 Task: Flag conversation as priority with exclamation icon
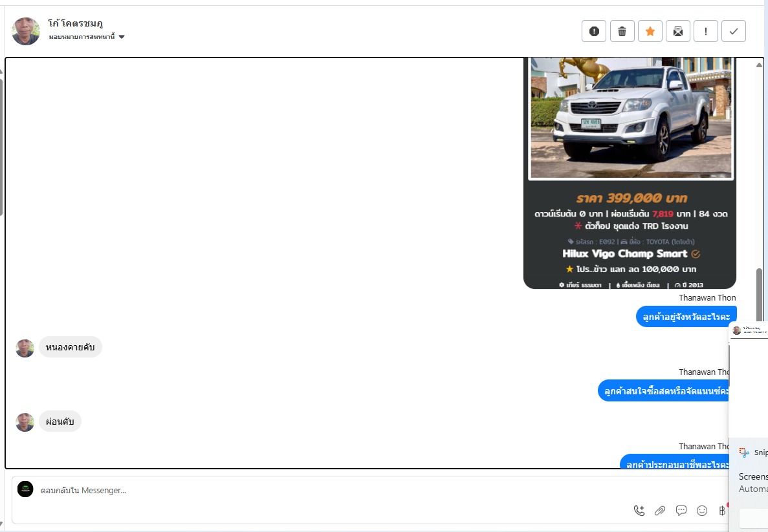(x=706, y=31)
